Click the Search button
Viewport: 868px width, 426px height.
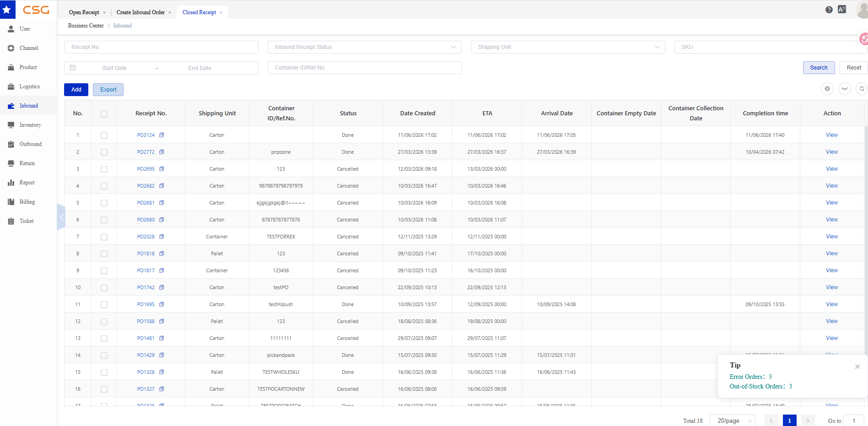pyautogui.click(x=819, y=68)
